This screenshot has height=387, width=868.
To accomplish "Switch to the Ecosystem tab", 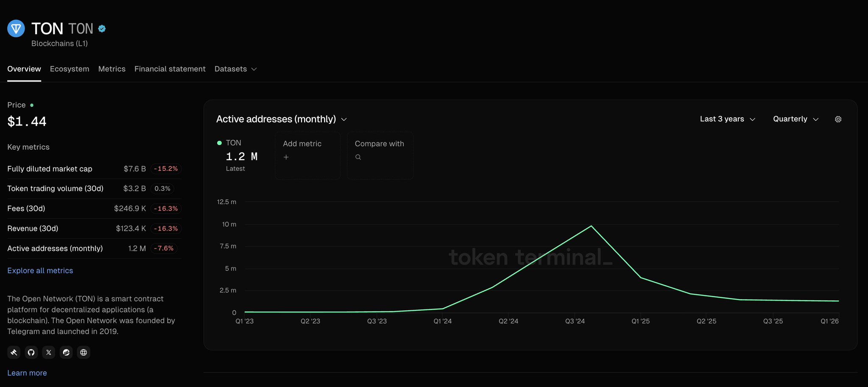I will (70, 69).
